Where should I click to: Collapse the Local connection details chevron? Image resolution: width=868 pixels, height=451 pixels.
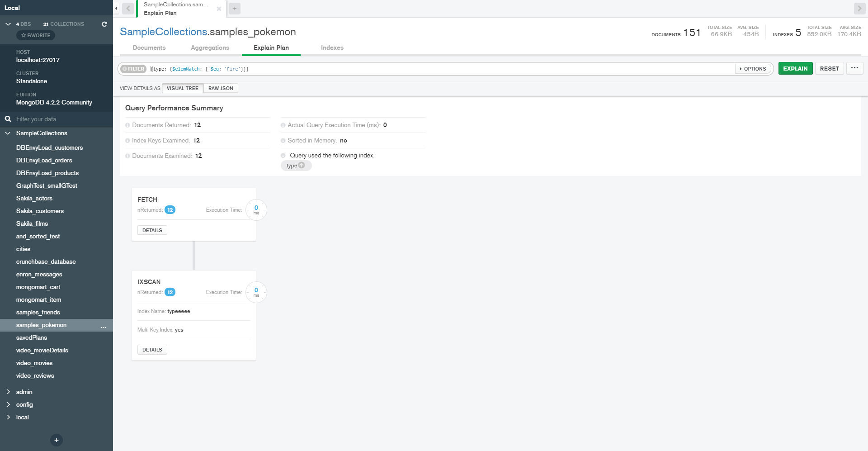8,24
